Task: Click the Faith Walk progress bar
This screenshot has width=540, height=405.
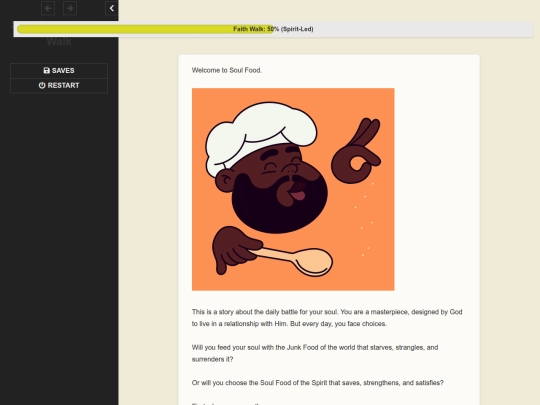Action: pyautogui.click(x=273, y=29)
